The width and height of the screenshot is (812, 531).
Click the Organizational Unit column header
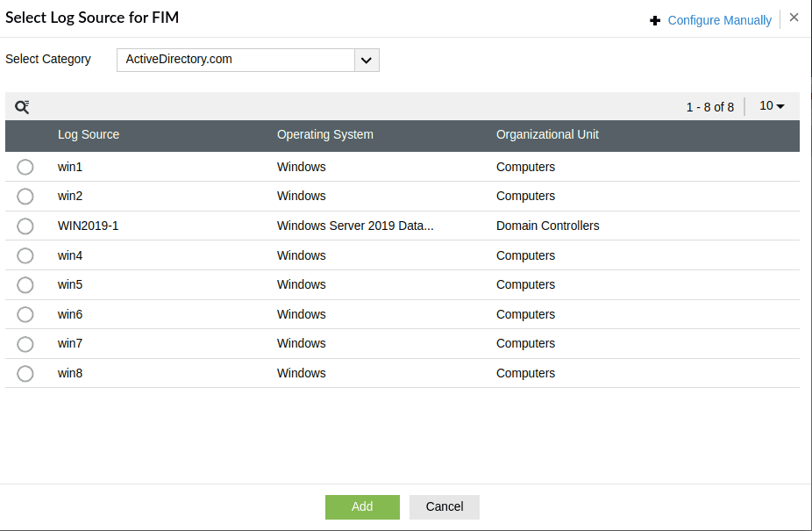pos(547,134)
